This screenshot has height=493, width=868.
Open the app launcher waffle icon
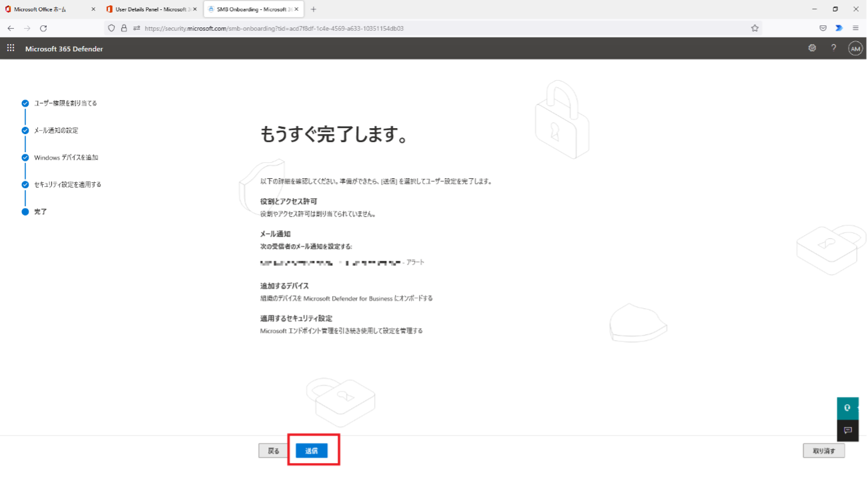point(10,48)
